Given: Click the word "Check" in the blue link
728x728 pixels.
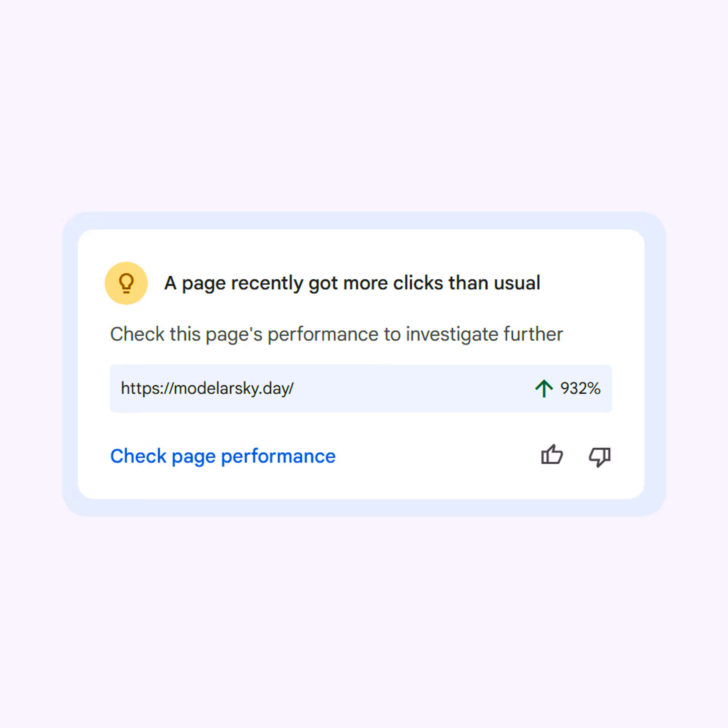Looking at the screenshot, I should click(x=138, y=456).
